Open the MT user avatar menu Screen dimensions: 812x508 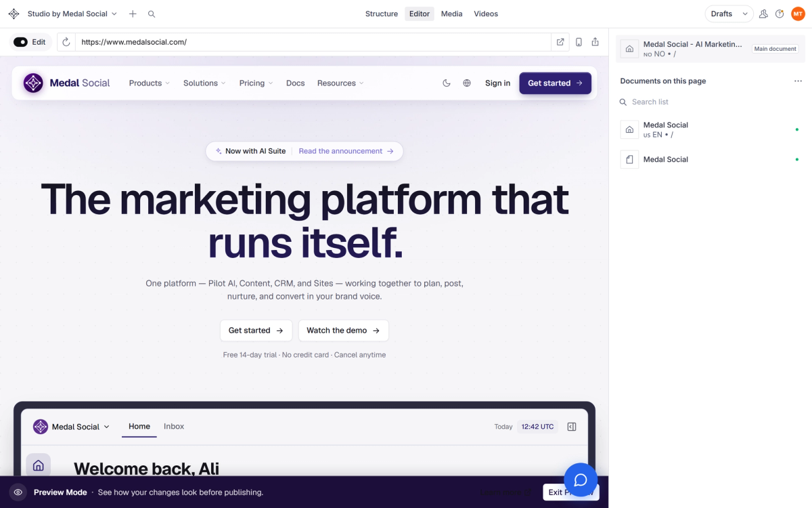[x=798, y=14]
